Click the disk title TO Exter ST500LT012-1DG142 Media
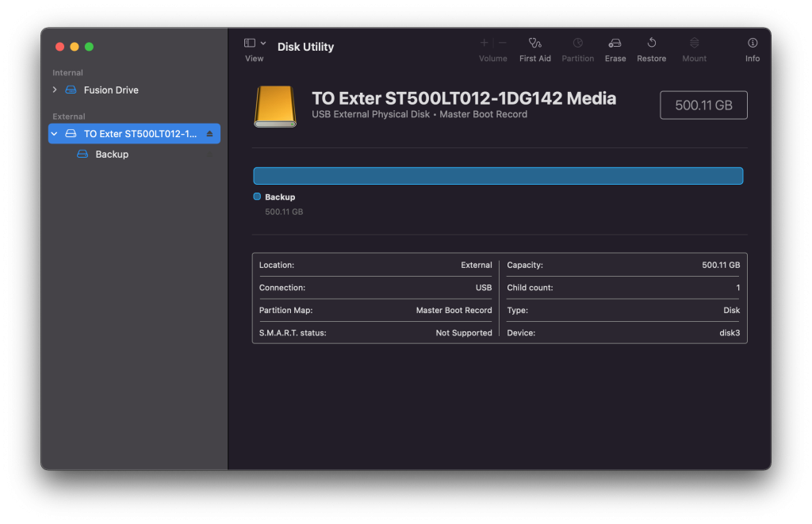 coord(463,98)
